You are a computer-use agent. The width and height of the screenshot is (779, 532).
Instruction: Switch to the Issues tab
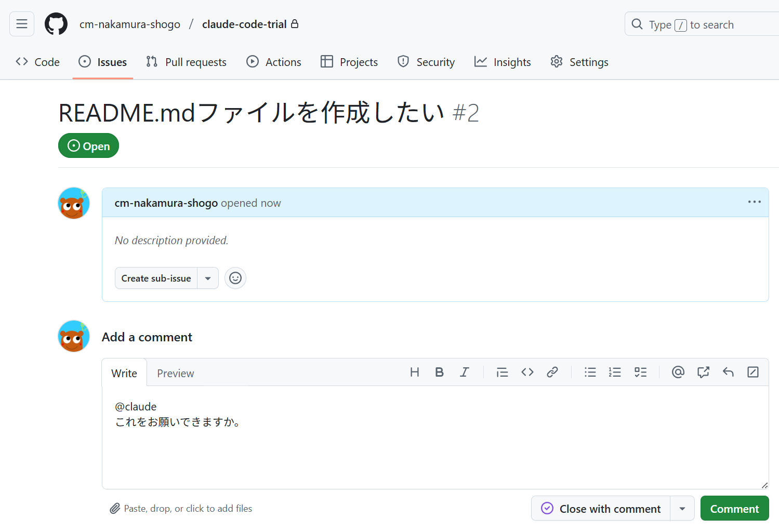click(x=103, y=62)
